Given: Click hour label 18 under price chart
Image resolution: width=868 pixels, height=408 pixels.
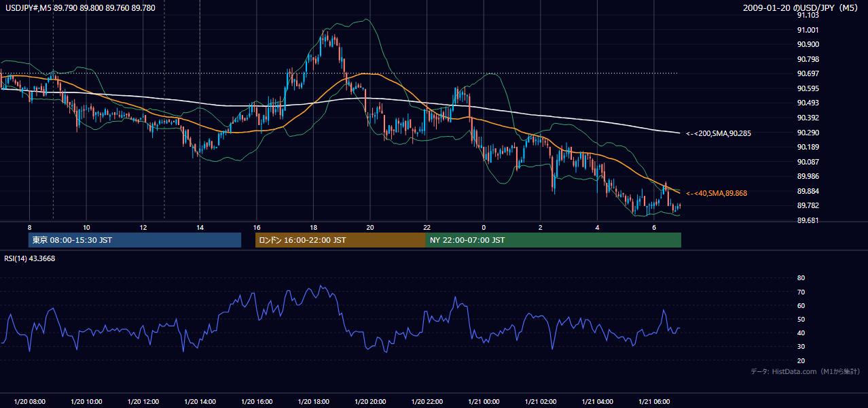Looking at the screenshot, I should tap(313, 227).
